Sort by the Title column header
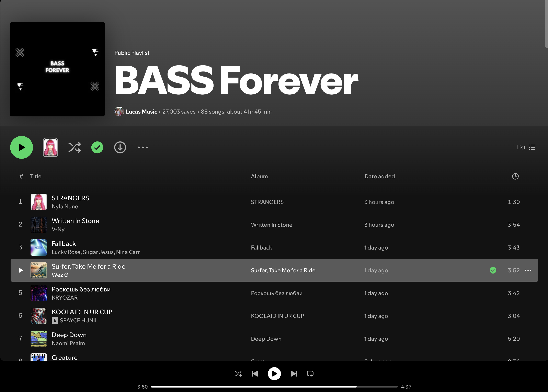The width and height of the screenshot is (548, 392). click(x=36, y=176)
